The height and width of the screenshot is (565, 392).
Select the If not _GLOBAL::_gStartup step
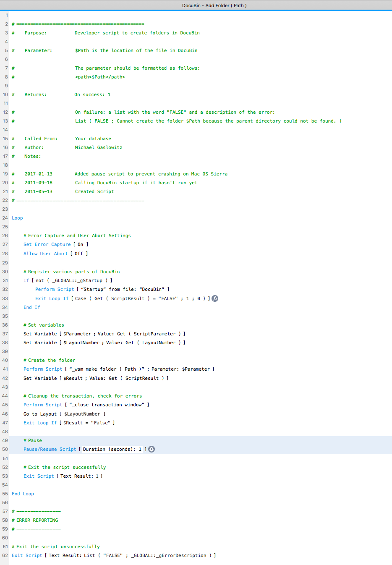(x=68, y=280)
